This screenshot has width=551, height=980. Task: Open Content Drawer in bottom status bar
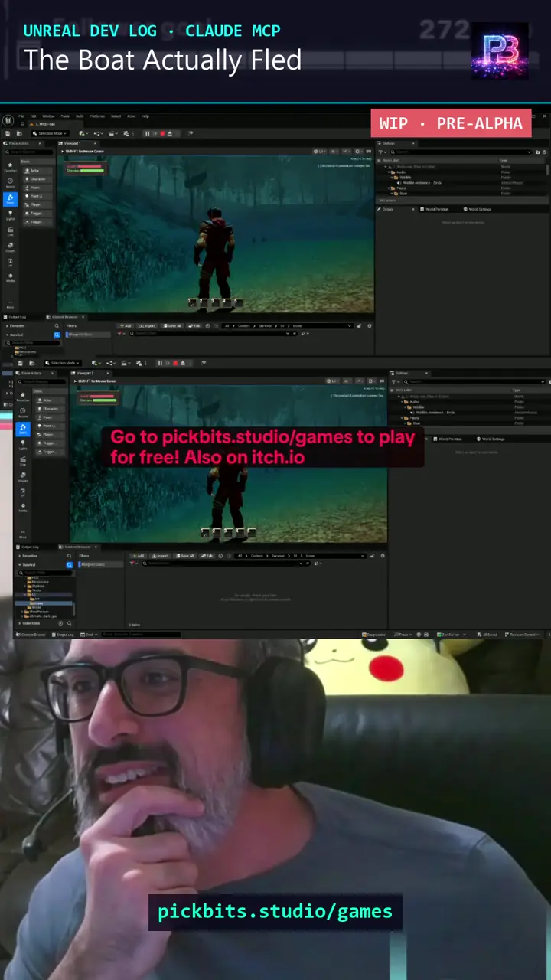(x=32, y=635)
